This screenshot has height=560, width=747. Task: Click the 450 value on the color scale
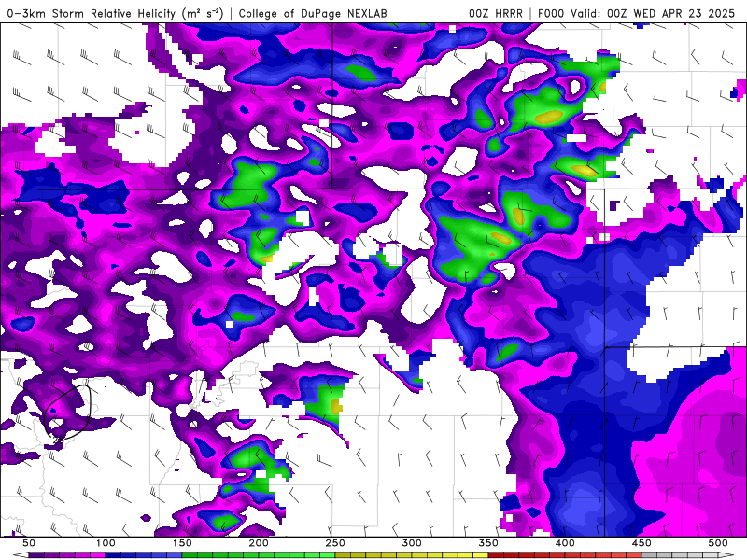pos(641,543)
